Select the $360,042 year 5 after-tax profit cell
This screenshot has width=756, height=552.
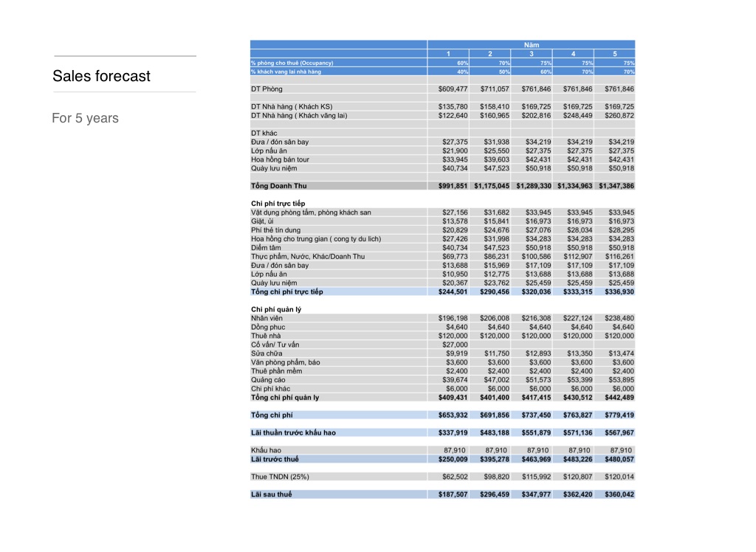[x=616, y=494]
